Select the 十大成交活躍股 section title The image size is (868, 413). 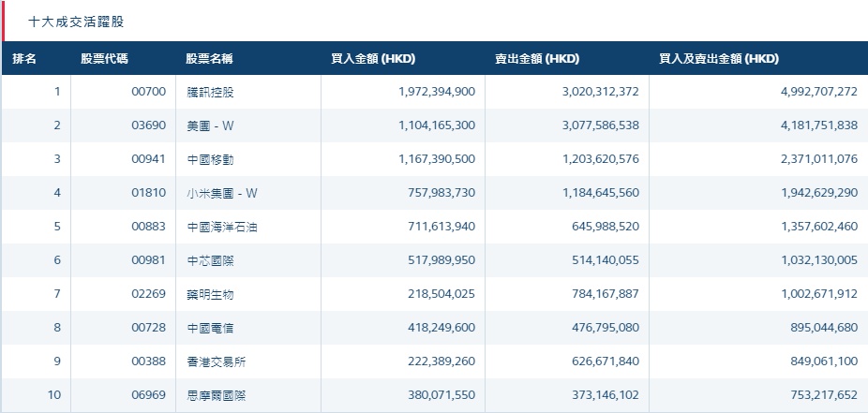(x=76, y=22)
